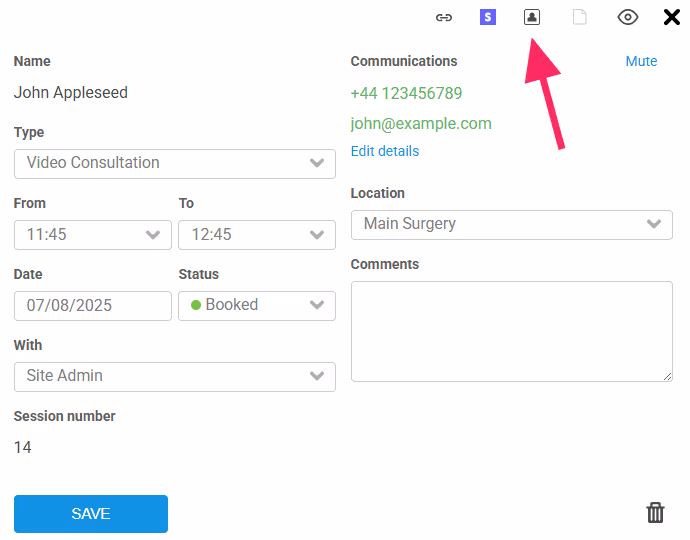Open the To time dropdown 12:45

pos(257,235)
